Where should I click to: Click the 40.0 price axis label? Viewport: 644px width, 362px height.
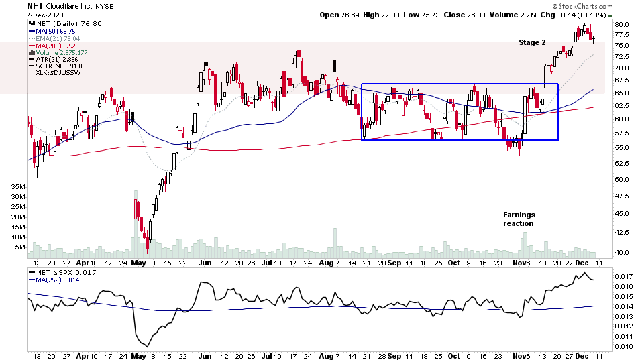621,253
